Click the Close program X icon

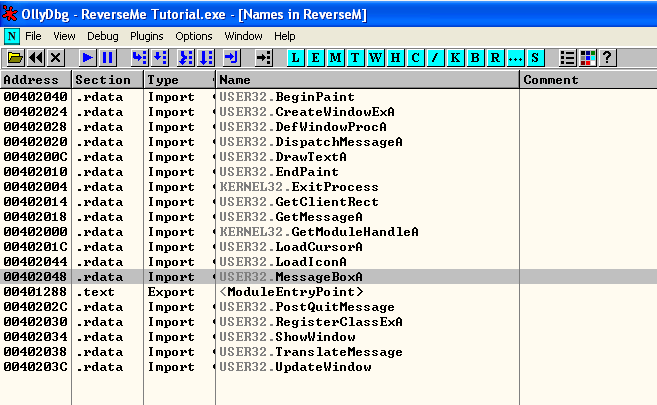55,57
